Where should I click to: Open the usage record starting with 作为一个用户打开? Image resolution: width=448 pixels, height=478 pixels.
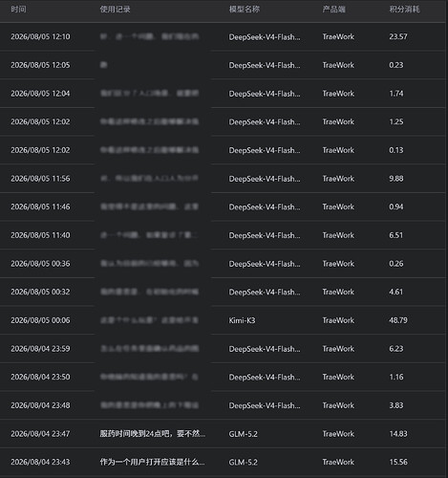pyautogui.click(x=152, y=462)
